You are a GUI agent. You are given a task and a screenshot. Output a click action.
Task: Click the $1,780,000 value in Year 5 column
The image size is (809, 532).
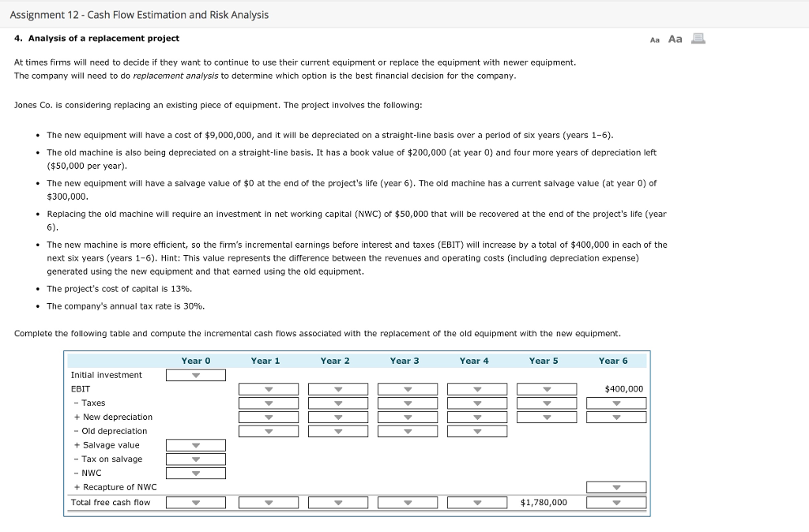pyautogui.click(x=544, y=502)
